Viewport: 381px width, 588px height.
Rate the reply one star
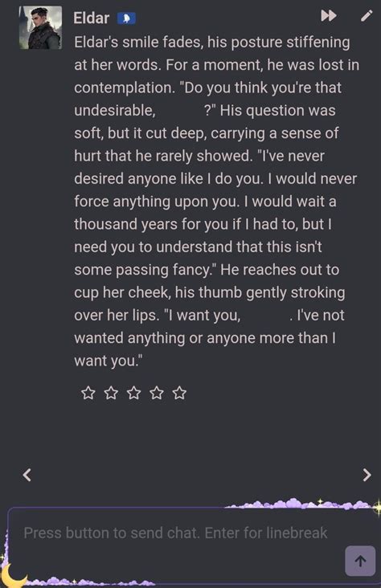pyautogui.click(x=88, y=393)
